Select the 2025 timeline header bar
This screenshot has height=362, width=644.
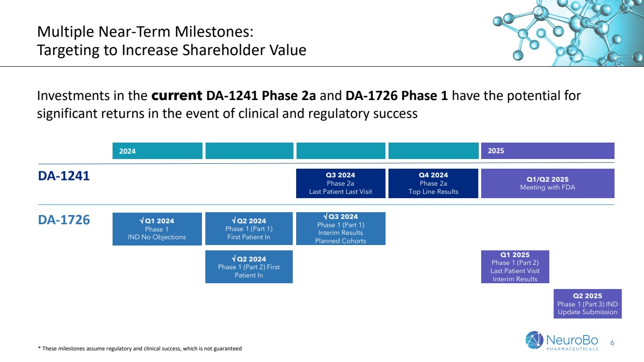[547, 151]
